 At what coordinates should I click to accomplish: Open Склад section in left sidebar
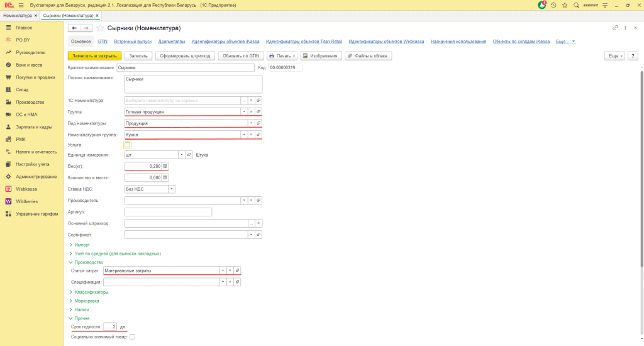tap(23, 89)
